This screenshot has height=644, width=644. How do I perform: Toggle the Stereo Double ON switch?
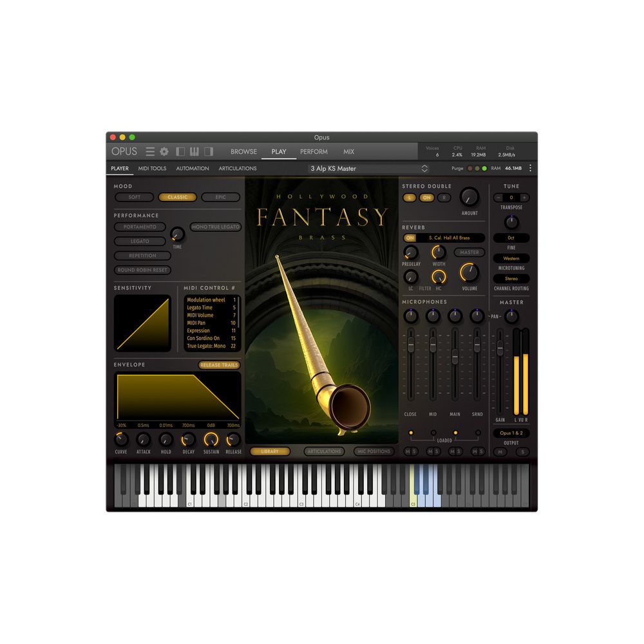click(x=426, y=198)
